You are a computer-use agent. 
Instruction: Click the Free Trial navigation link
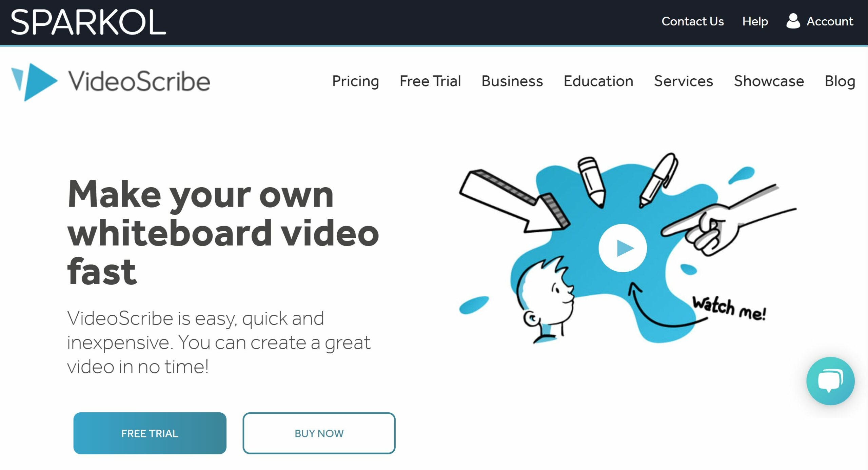click(430, 81)
